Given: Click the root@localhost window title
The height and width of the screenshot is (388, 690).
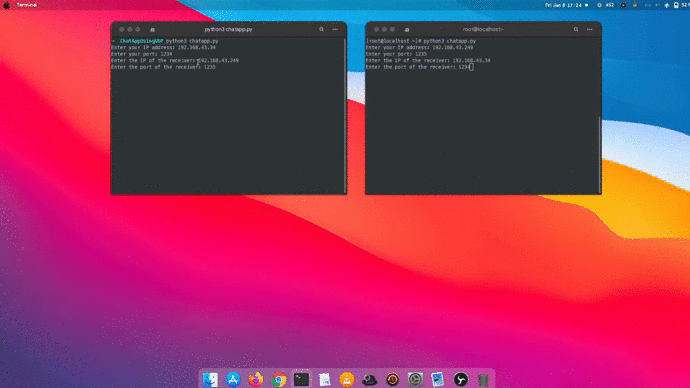Looking at the screenshot, I should coord(483,29).
